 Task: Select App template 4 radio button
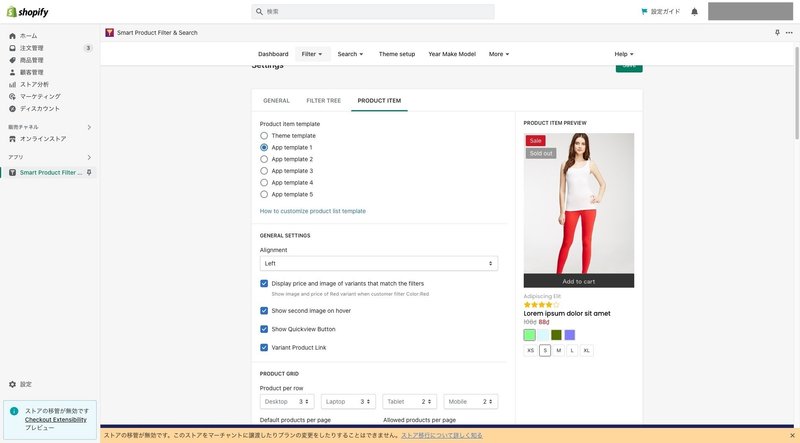[x=264, y=183]
